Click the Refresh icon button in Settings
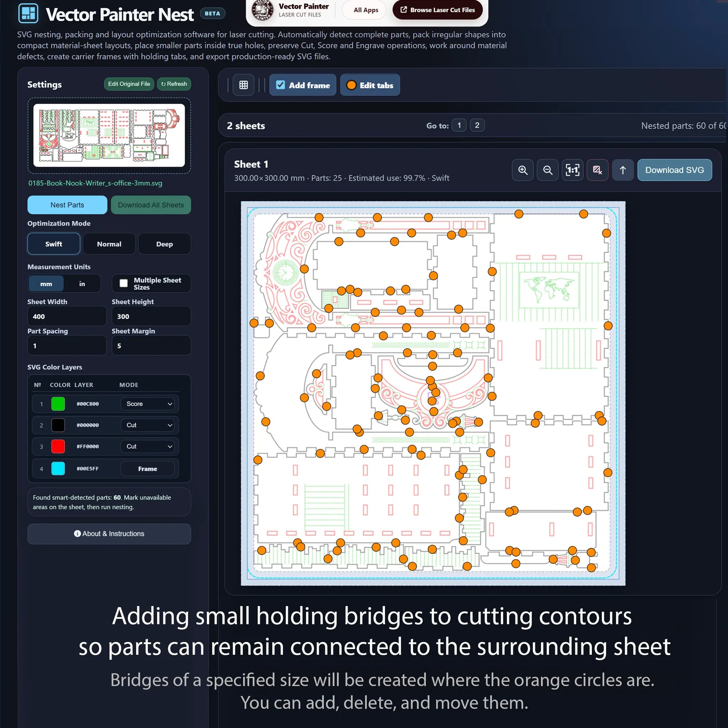The image size is (728, 728). 174,84
